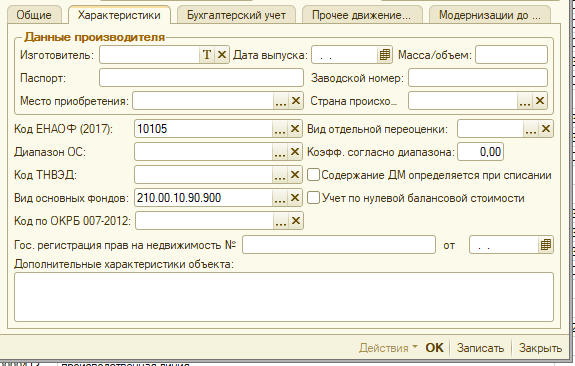Click the Код по ОКРБ 007-2012 input field

coord(205,221)
